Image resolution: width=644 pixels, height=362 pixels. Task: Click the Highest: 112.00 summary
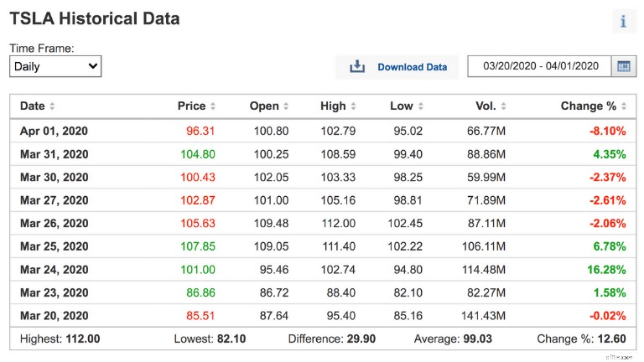[x=60, y=339]
